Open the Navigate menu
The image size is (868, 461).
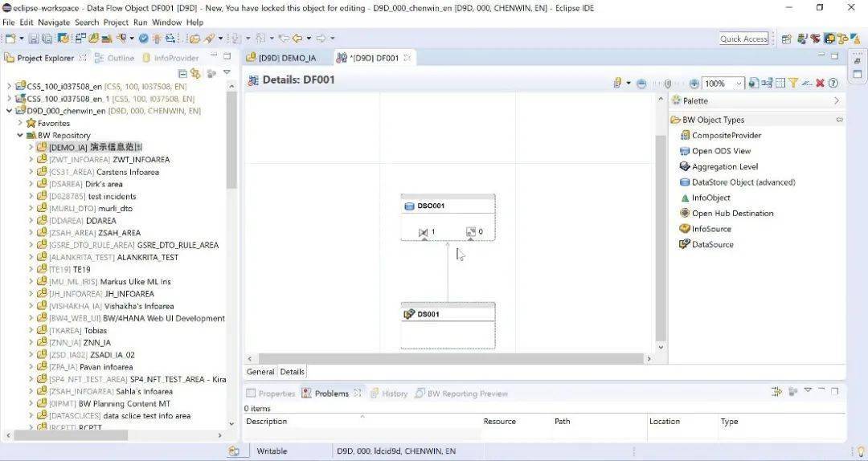click(54, 22)
